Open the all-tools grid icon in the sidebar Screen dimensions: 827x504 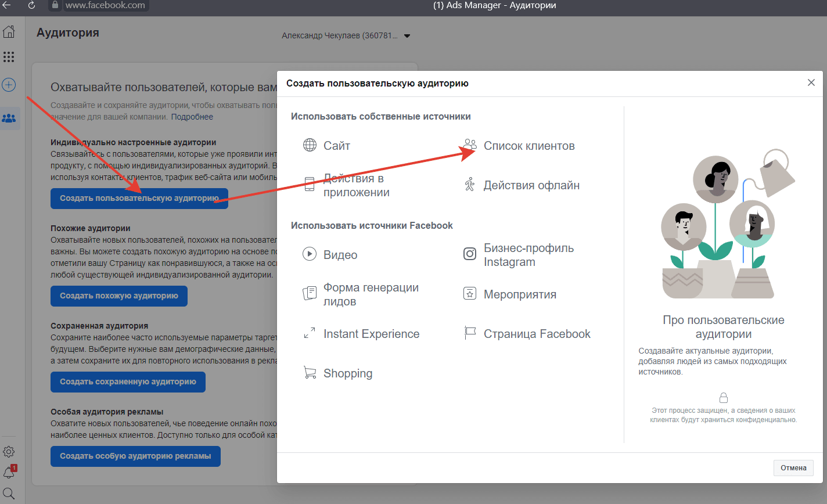pos(9,57)
